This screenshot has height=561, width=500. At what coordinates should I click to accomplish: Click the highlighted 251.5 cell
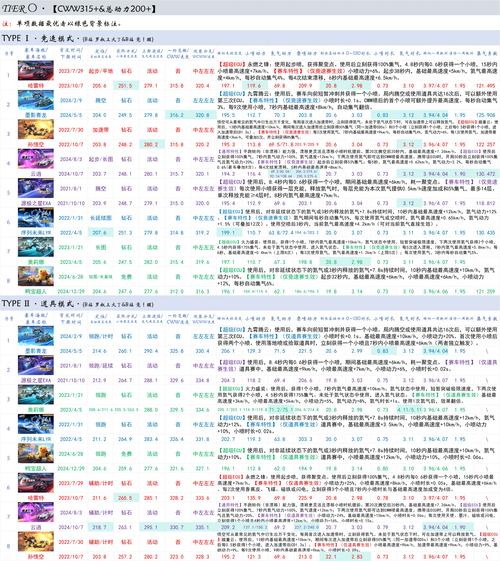pyautogui.click(x=126, y=86)
